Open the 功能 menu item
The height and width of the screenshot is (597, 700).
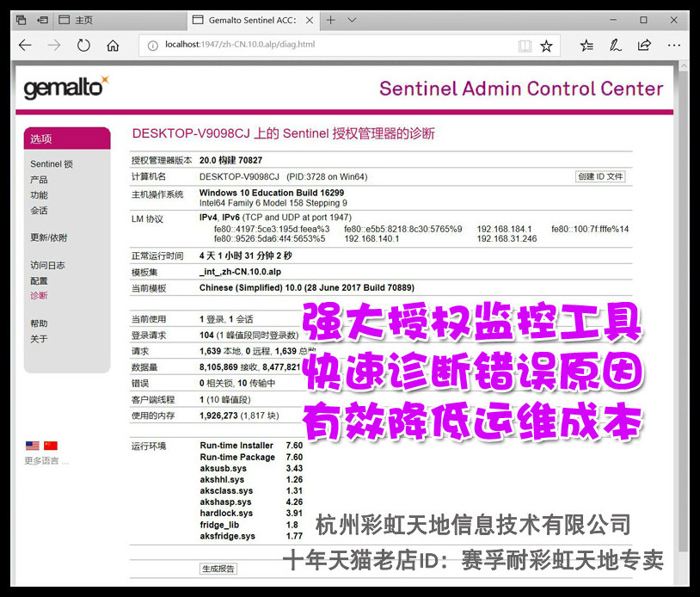tap(39, 195)
